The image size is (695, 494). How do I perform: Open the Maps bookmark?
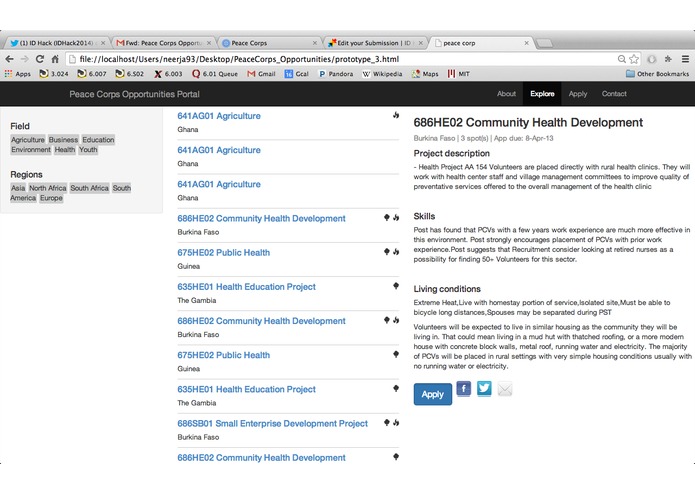click(x=425, y=74)
